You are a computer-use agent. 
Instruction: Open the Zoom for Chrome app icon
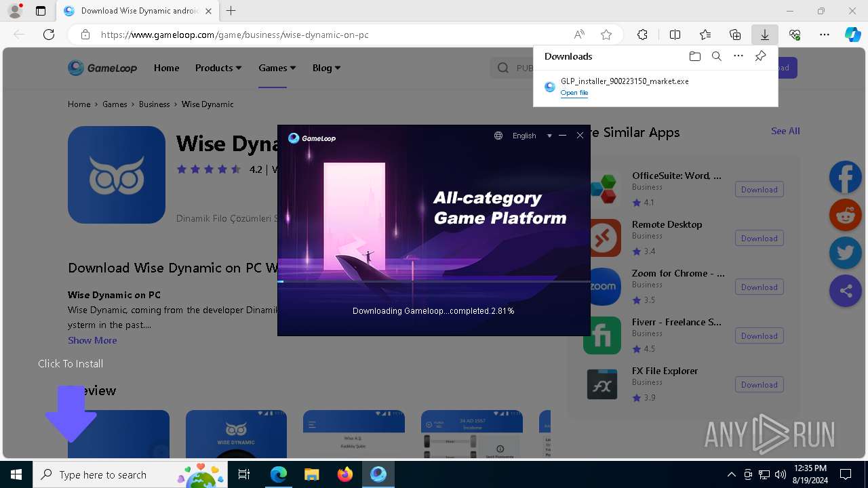pyautogui.click(x=602, y=287)
